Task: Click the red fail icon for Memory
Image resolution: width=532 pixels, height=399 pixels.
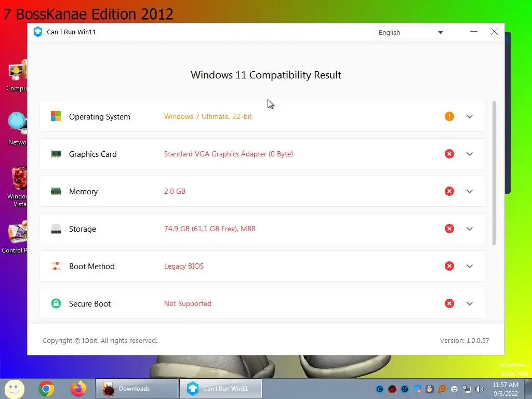Action: 449,191
